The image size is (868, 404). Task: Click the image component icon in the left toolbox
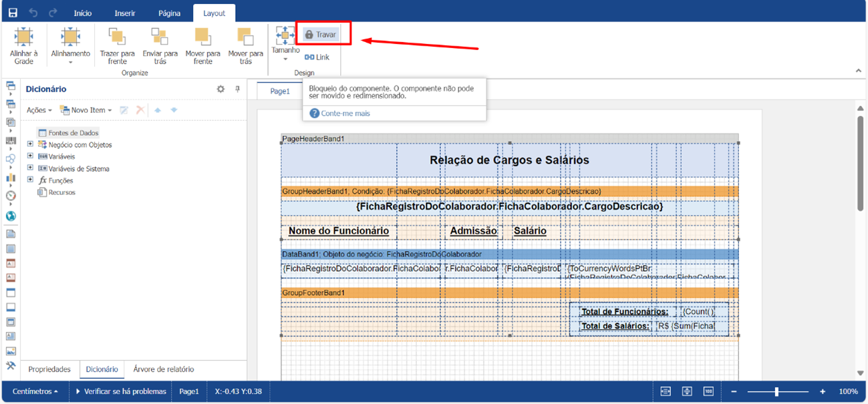11,351
